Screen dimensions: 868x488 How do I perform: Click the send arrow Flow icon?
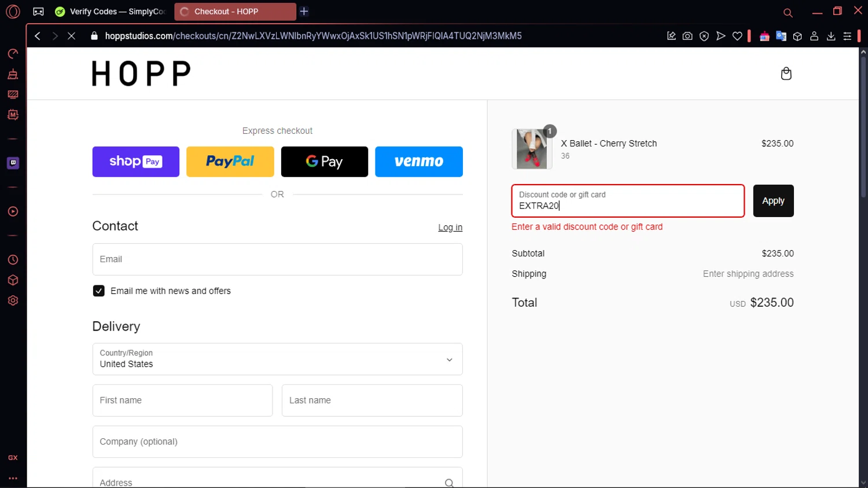point(720,36)
